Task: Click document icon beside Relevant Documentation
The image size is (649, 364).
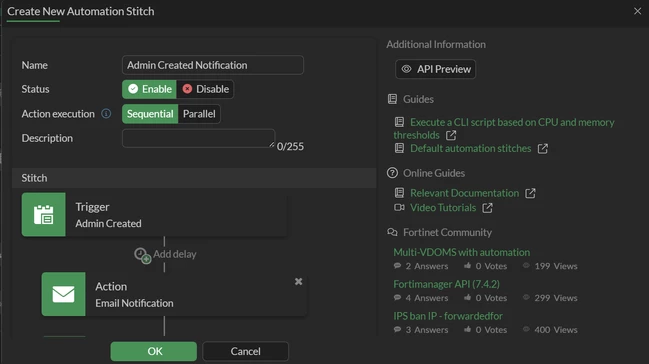Action: tap(399, 193)
